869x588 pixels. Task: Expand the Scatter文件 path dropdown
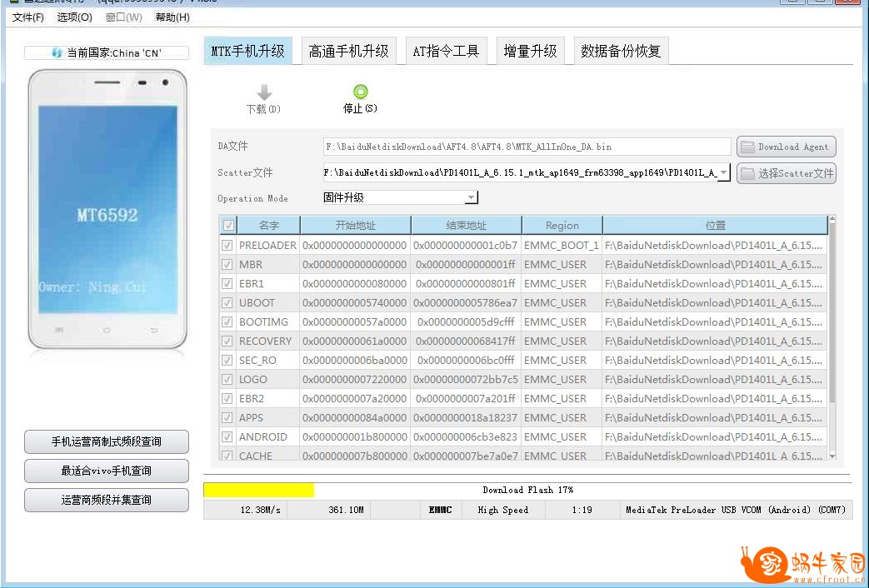tap(724, 173)
